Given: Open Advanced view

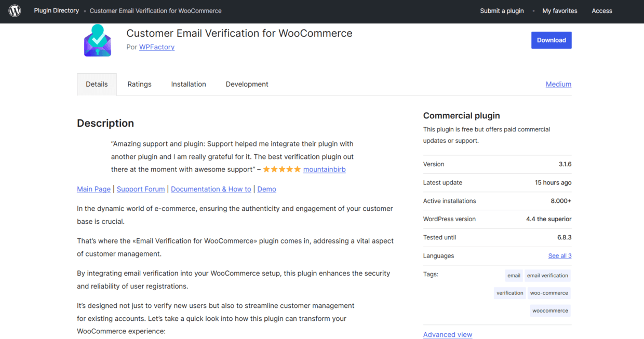Looking at the screenshot, I should click(447, 334).
